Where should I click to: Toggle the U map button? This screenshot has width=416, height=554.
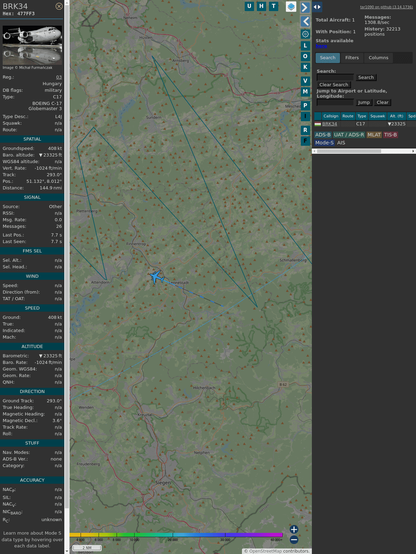point(249,6)
